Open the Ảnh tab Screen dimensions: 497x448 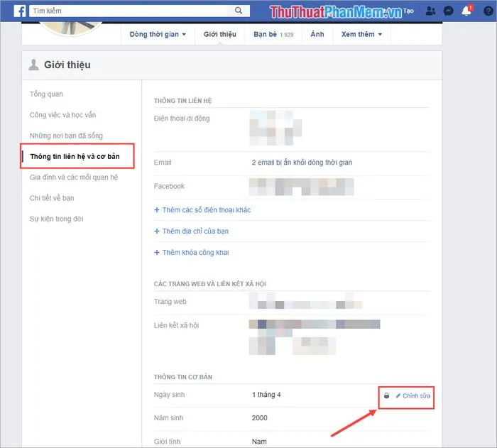317,34
